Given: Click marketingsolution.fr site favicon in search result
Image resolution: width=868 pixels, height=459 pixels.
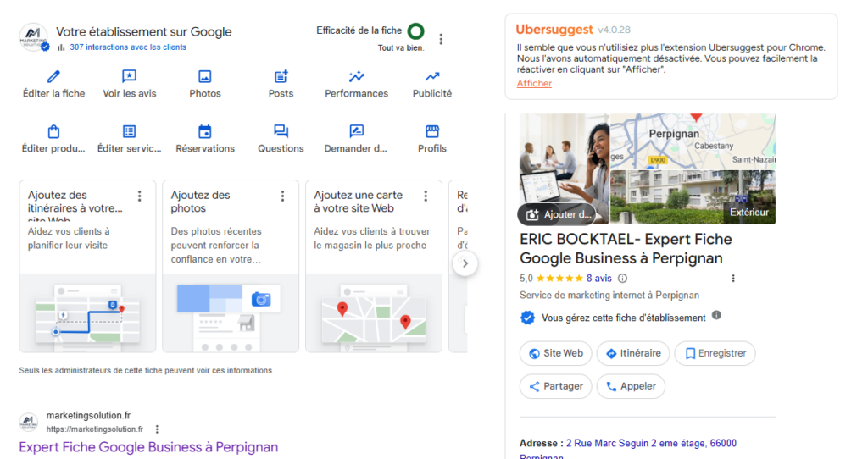Looking at the screenshot, I should tap(29, 422).
